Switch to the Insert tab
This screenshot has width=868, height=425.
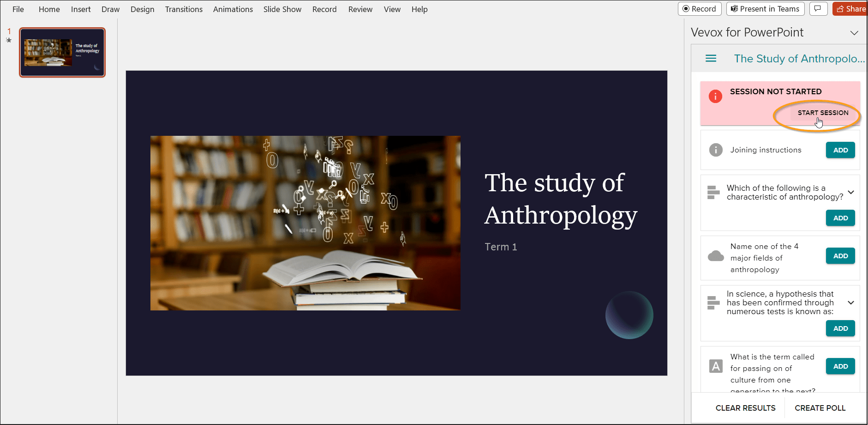pyautogui.click(x=81, y=9)
